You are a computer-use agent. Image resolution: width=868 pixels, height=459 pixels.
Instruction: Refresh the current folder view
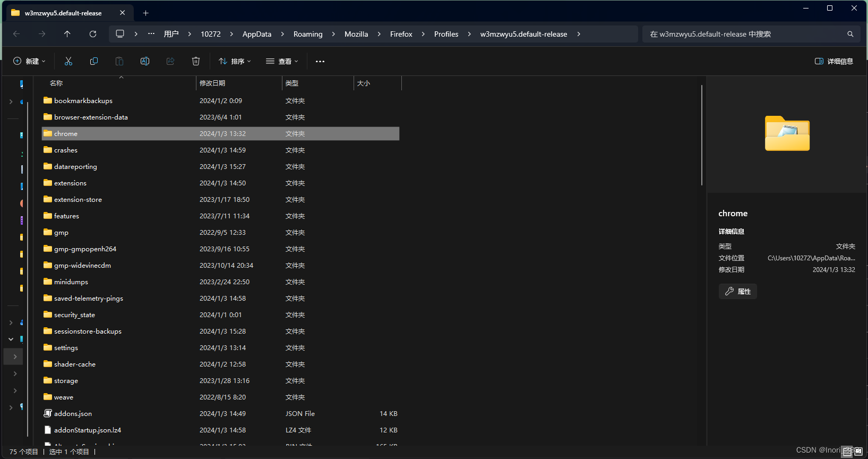93,34
